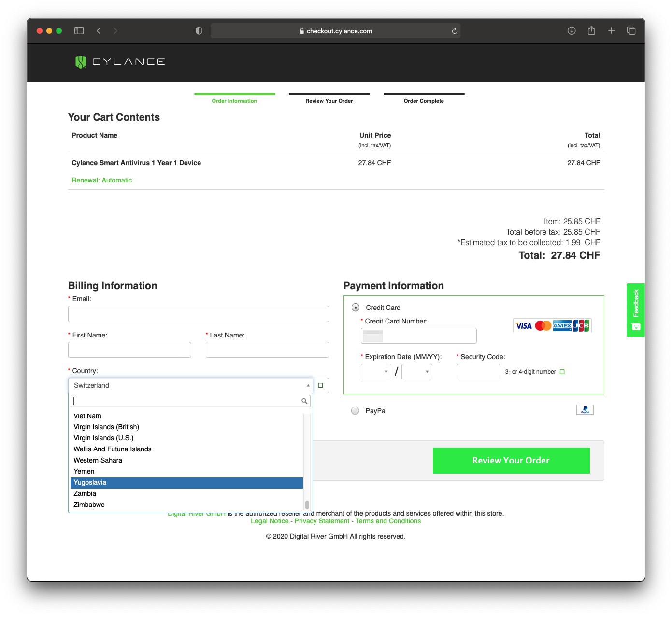
Task: Click the green Review Your Order button
Action: click(x=511, y=461)
